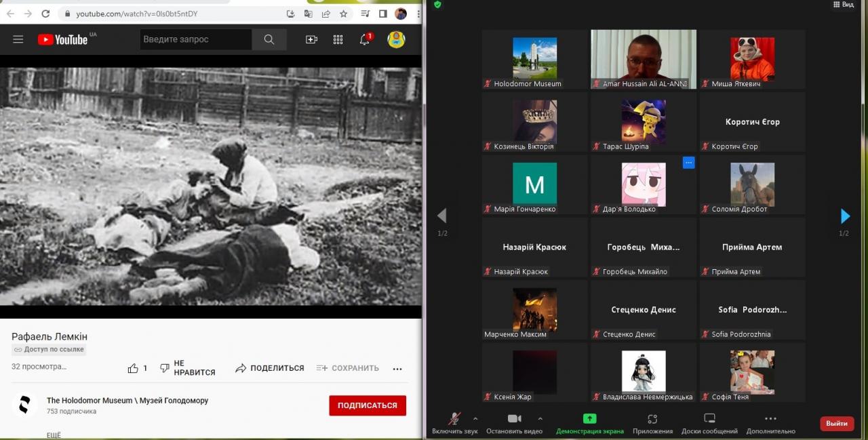Open the Вид view menu in Zoom

(x=844, y=5)
